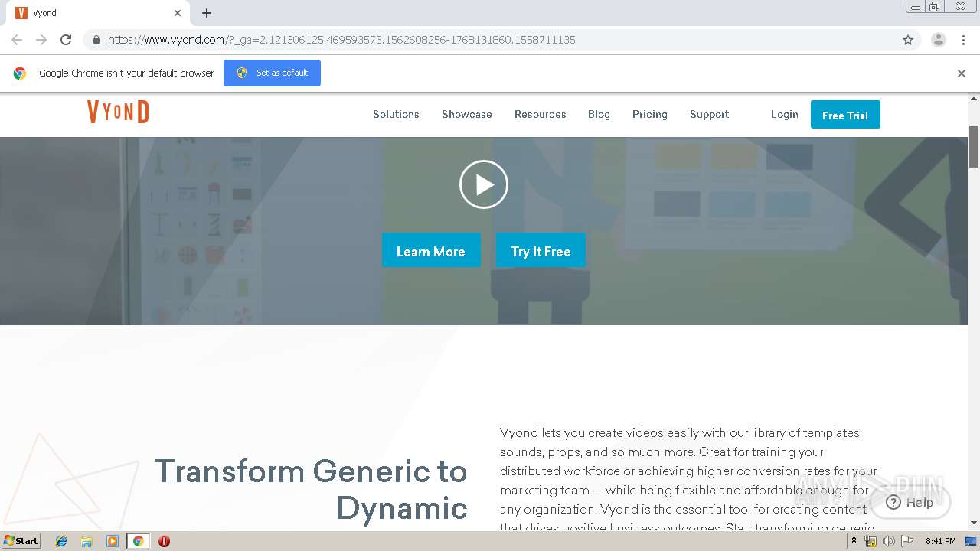This screenshot has height=551, width=980.
Task: Open the Chrome three-dot menu
Action: pyautogui.click(x=963, y=40)
